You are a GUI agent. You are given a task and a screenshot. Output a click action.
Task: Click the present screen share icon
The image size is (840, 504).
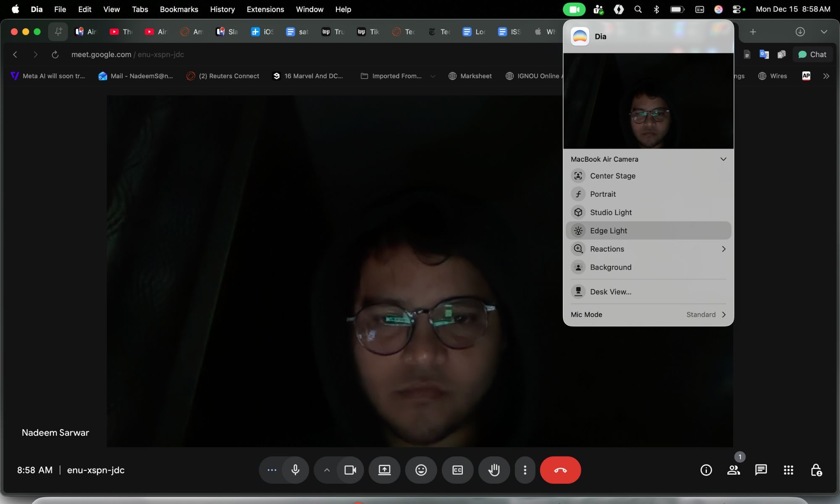384,470
